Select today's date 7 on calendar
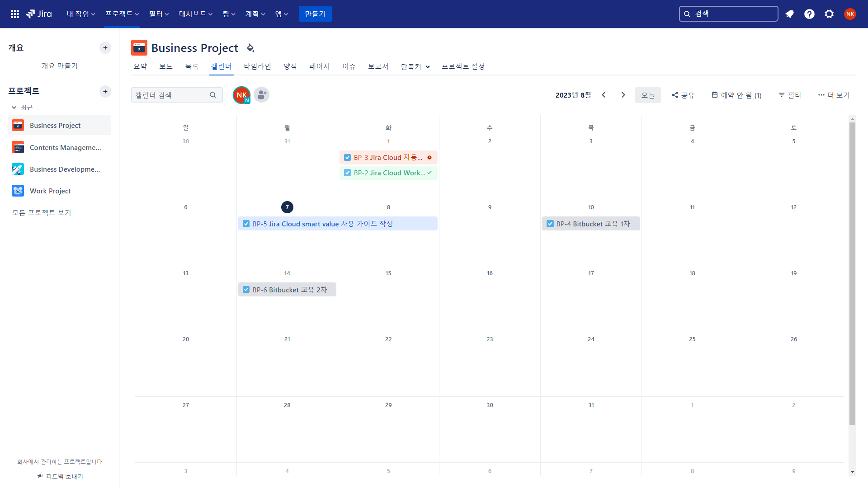 pyautogui.click(x=287, y=207)
